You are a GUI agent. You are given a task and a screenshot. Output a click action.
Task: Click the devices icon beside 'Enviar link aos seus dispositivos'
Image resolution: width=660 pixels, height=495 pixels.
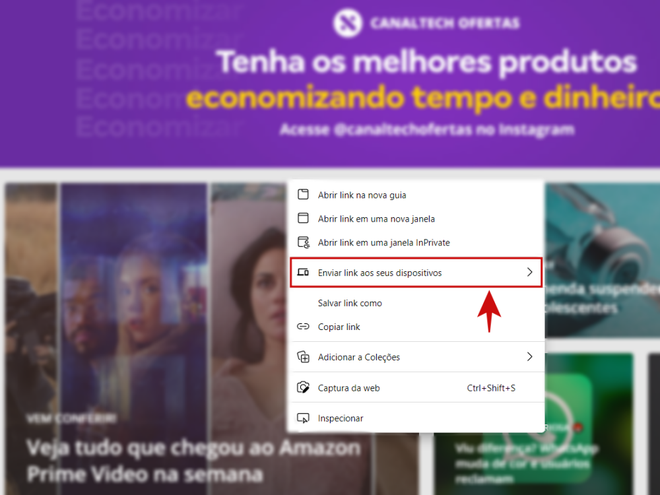tap(303, 272)
